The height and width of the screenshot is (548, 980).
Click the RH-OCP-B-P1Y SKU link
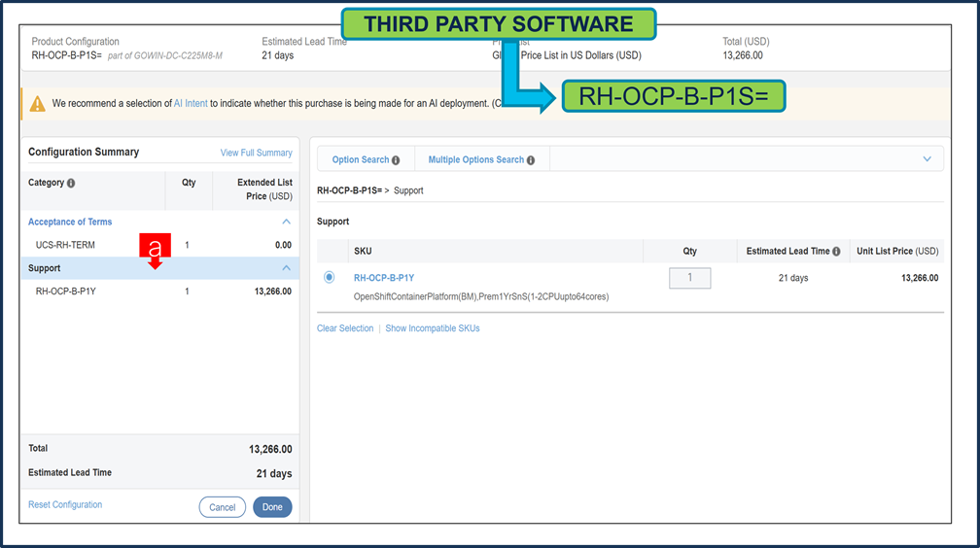(384, 278)
